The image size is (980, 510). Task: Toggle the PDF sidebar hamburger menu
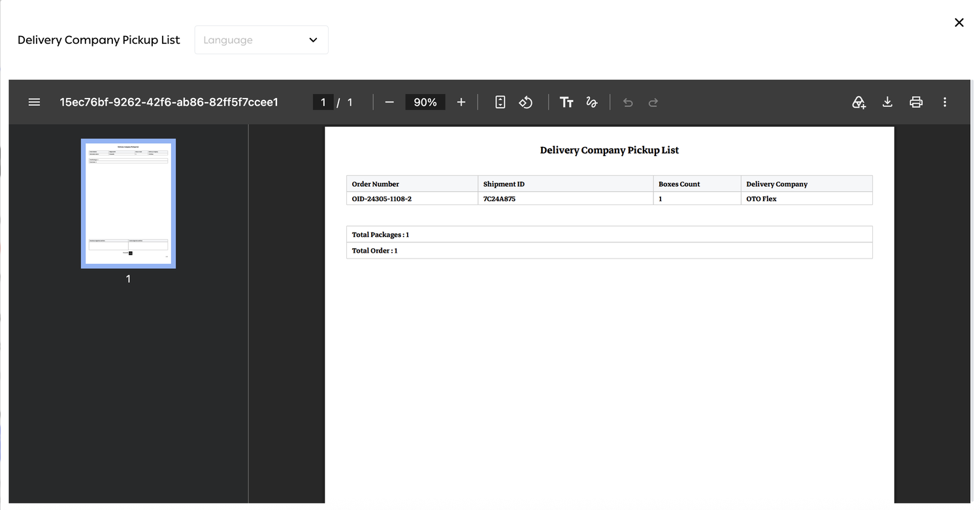(35, 102)
